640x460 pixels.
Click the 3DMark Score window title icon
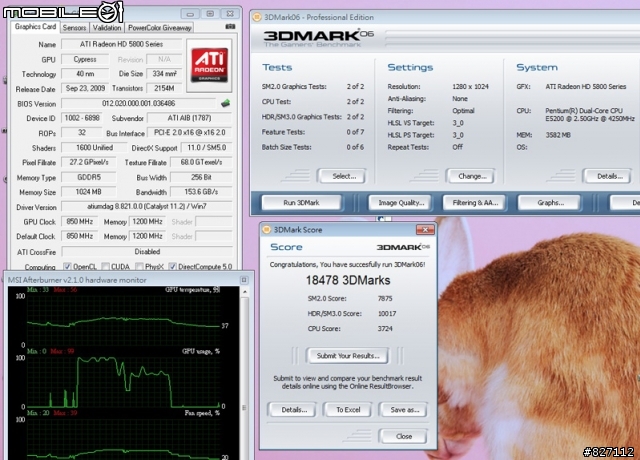267,229
